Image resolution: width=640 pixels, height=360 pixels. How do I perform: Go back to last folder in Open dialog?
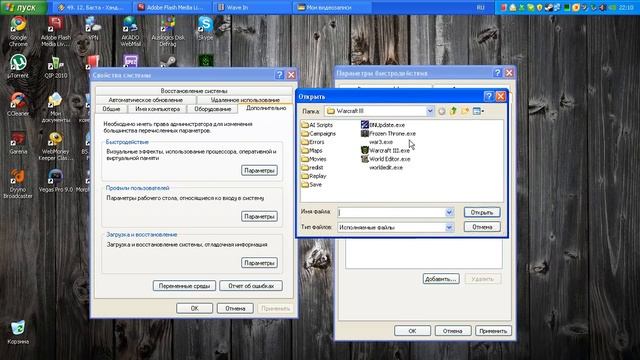tap(442, 111)
